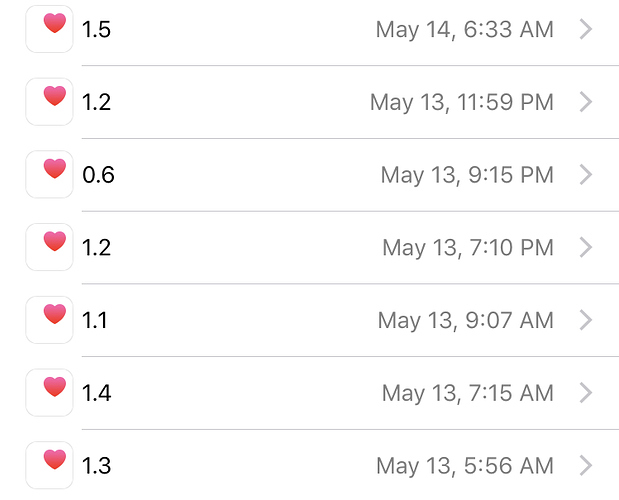This screenshot has width=619, height=500.
Task: Expand the May 13, 7:15 AM entry chevron
Action: coord(586,393)
